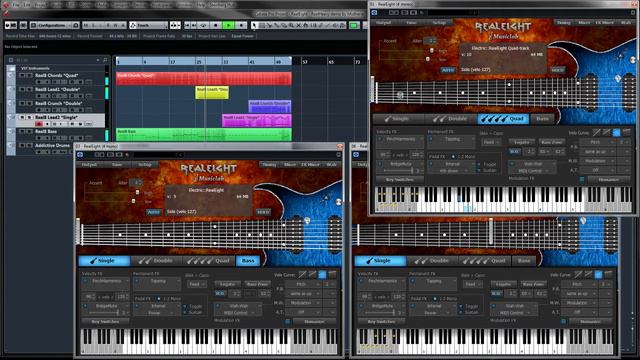Mute the Real8 Chords "Quad" track
The width and height of the screenshot is (640, 360).
[22, 76]
